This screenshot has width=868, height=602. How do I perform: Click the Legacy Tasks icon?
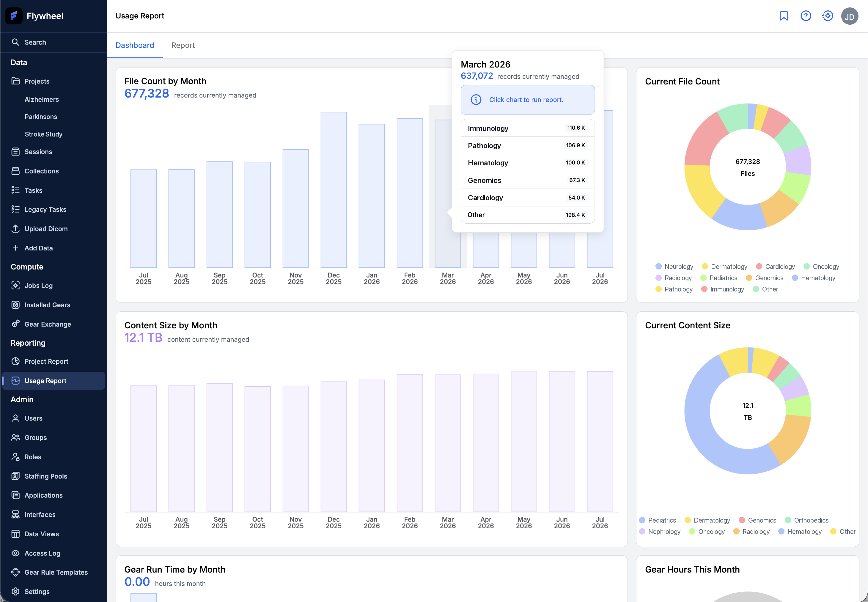15,209
